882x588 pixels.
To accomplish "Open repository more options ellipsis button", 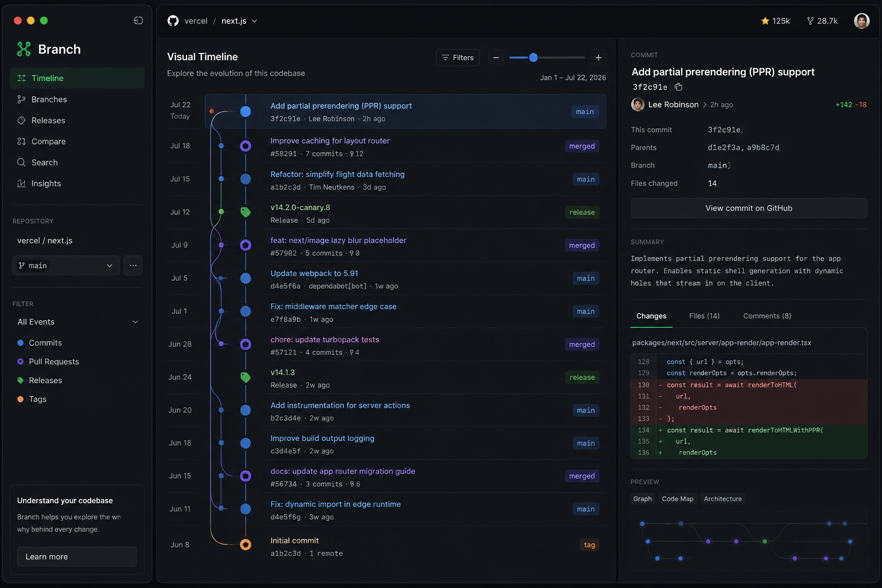I will tap(133, 265).
